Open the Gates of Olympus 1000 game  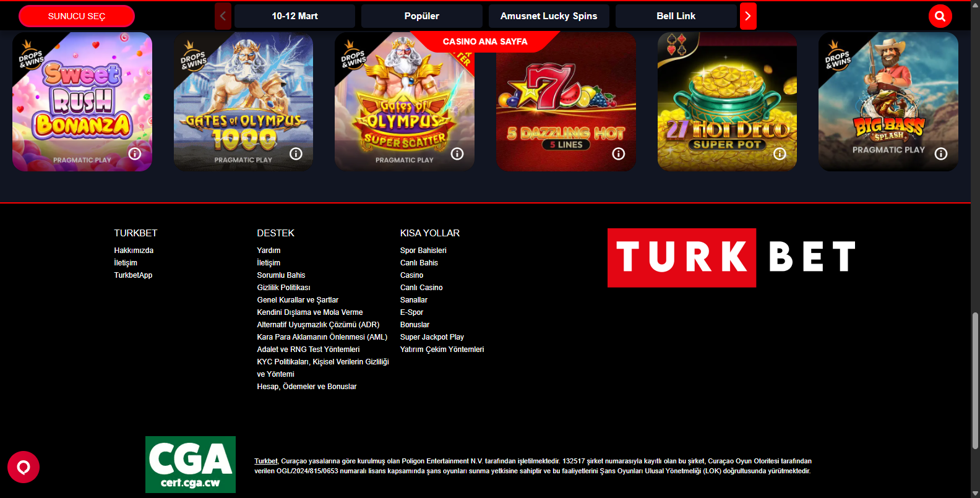click(x=243, y=101)
